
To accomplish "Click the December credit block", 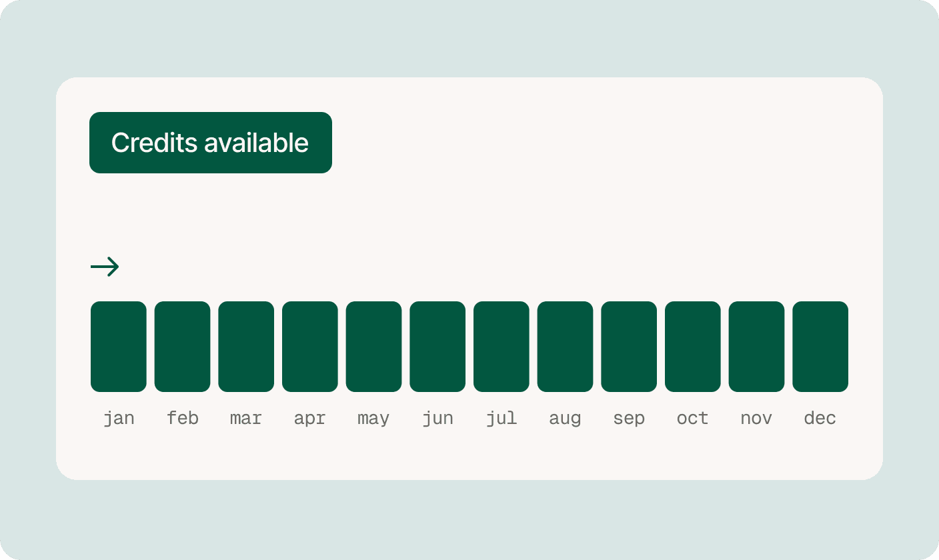I will [820, 347].
